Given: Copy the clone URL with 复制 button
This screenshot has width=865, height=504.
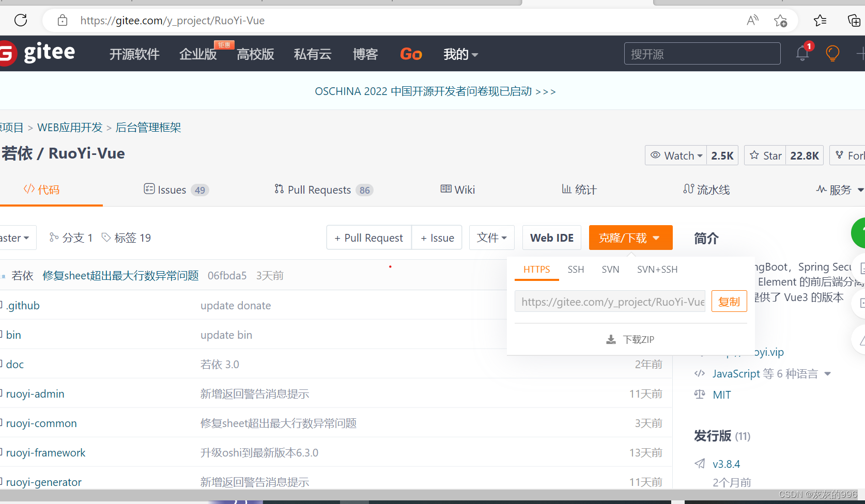Looking at the screenshot, I should (x=729, y=302).
